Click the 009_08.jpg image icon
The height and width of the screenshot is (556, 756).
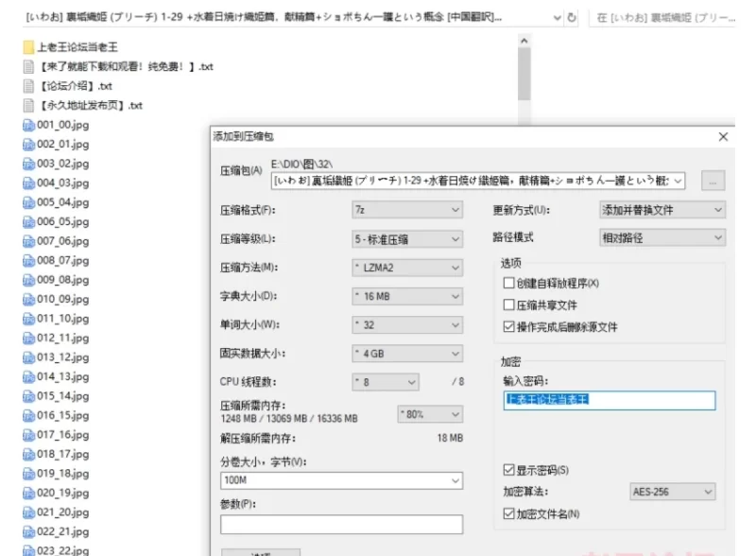(28, 280)
